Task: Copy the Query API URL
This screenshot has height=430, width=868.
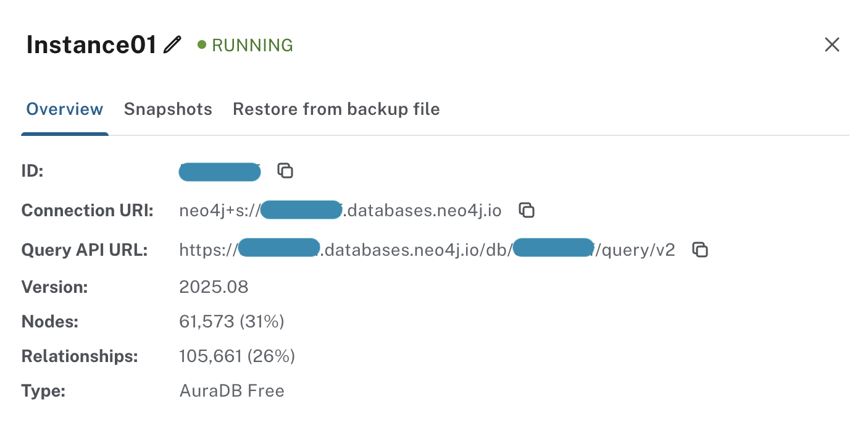Action: tap(699, 250)
